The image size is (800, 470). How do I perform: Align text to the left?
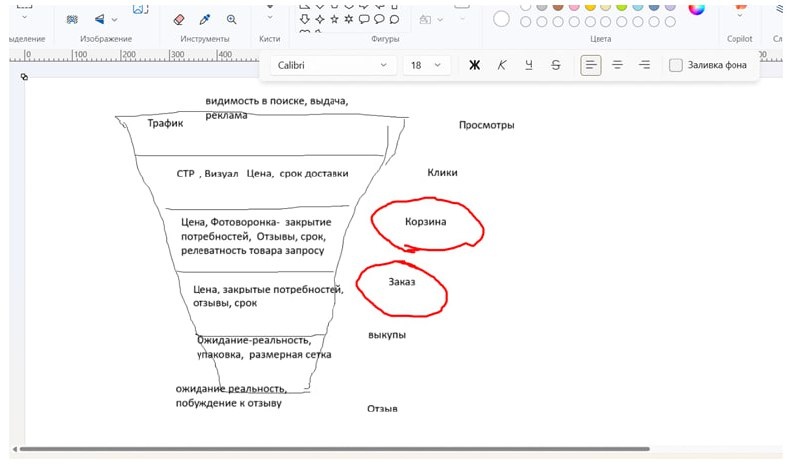[590, 65]
